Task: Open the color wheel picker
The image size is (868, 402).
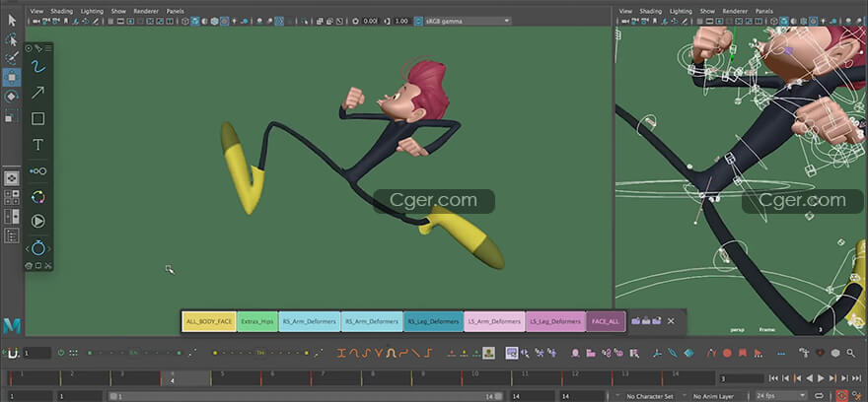Action: (37, 197)
